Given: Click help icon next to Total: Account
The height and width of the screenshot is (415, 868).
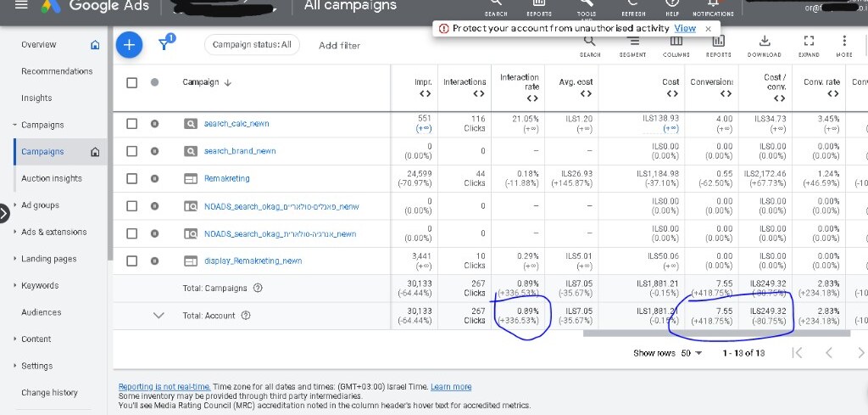Looking at the screenshot, I should [246, 316].
